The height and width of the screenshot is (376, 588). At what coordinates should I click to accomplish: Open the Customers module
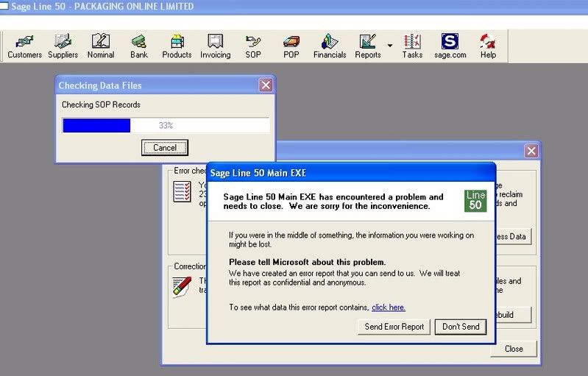[24, 46]
